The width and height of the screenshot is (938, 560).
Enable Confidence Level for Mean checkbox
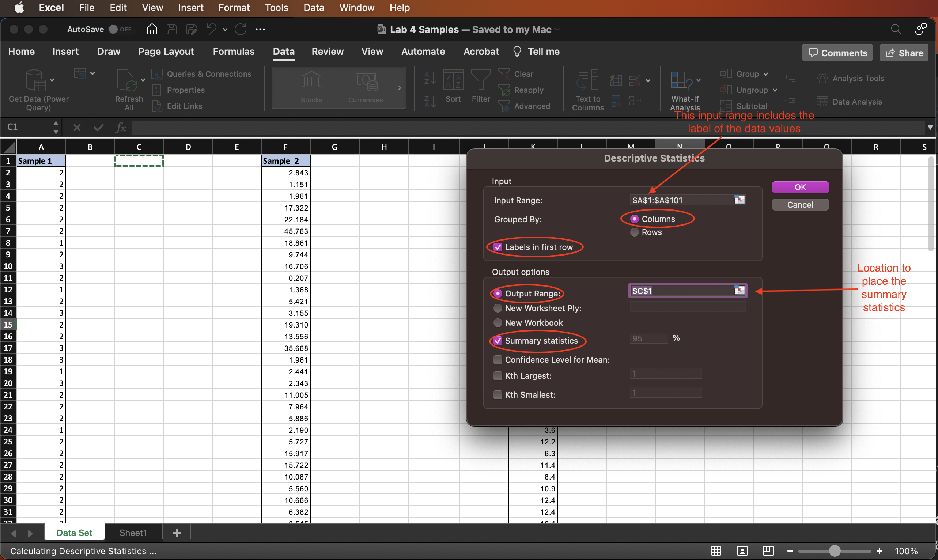click(x=498, y=360)
